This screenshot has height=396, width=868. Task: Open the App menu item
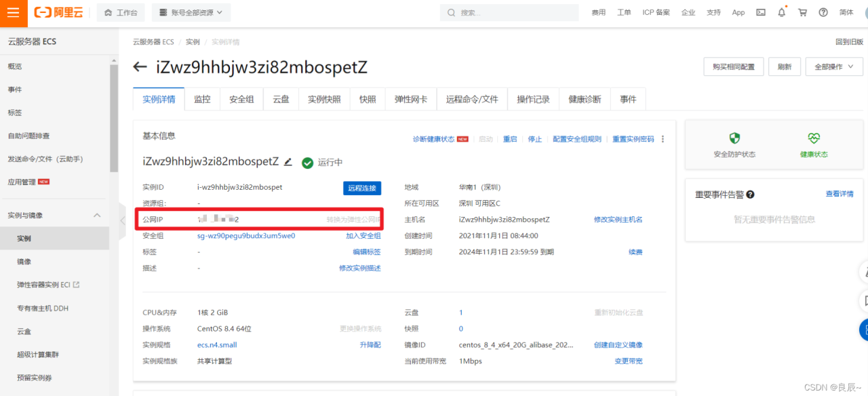pyautogui.click(x=738, y=13)
